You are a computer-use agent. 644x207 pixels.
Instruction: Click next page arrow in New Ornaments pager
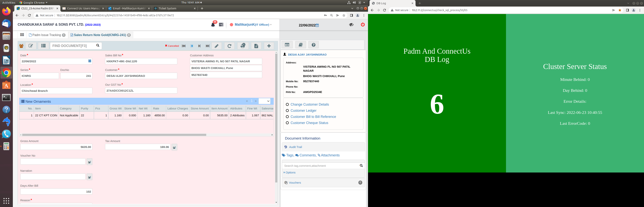255,101
